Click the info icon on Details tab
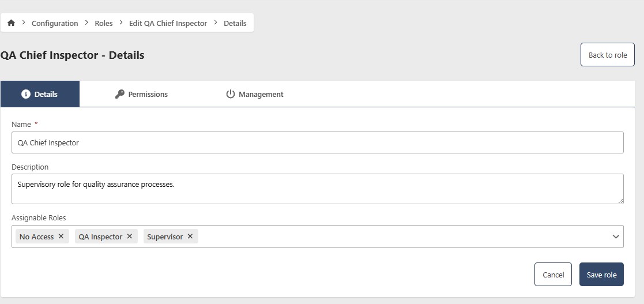Viewport: 644px width, 304px height. tap(25, 94)
